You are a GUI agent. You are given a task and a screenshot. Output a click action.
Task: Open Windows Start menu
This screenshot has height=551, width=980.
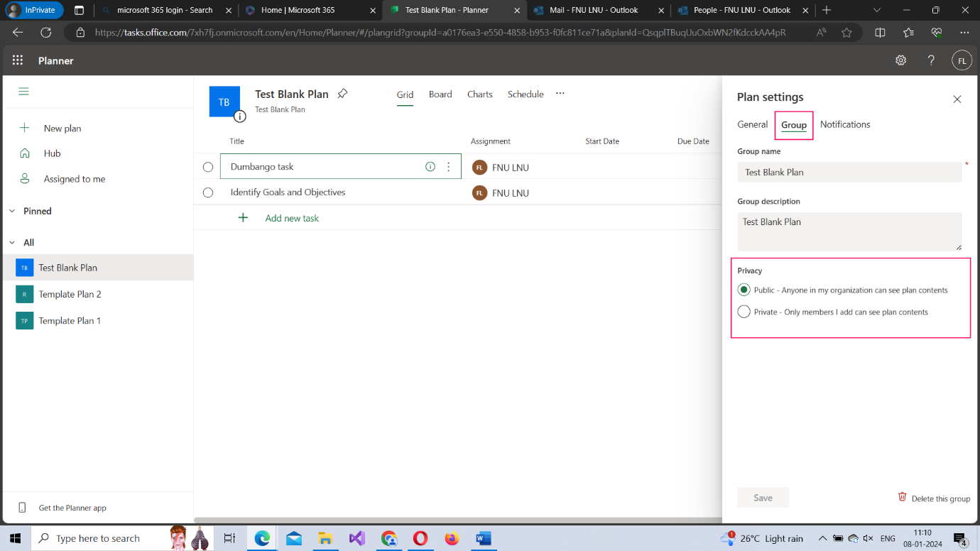tap(15, 538)
